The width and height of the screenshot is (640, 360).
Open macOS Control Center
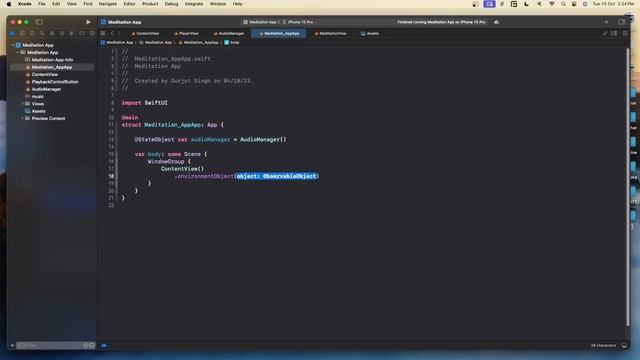574,4
